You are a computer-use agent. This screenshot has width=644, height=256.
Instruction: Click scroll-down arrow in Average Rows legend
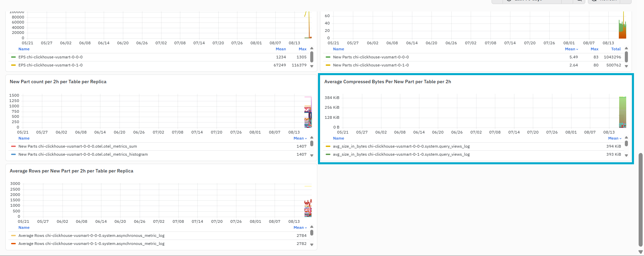pos(312,245)
